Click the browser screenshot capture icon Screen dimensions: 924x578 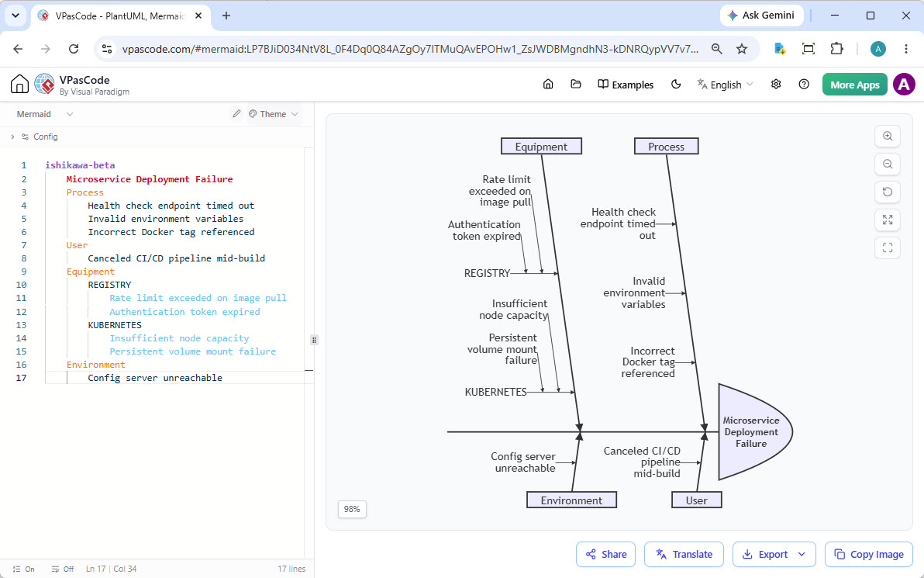pyautogui.click(x=808, y=49)
